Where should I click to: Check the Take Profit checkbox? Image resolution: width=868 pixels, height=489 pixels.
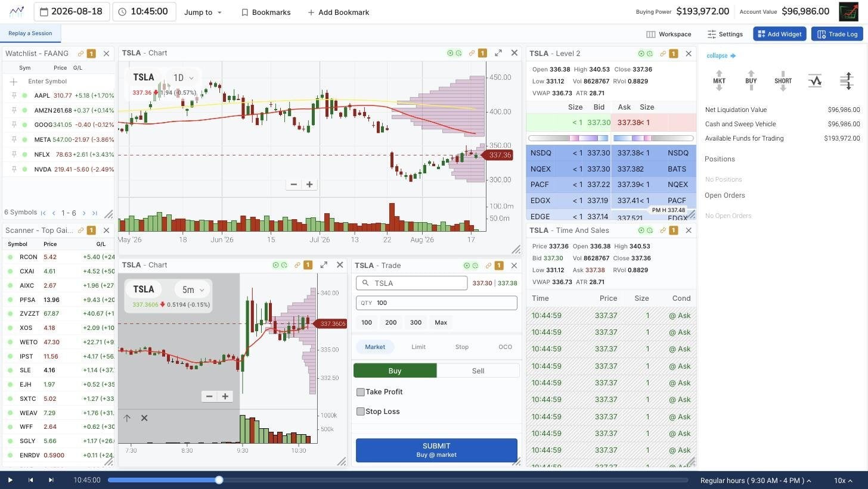point(361,392)
